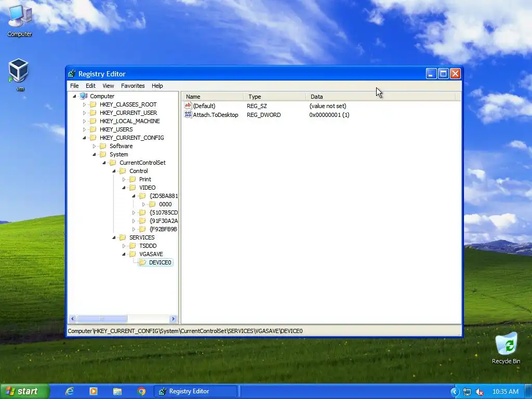Click the (Default) string value icon

[188, 105]
